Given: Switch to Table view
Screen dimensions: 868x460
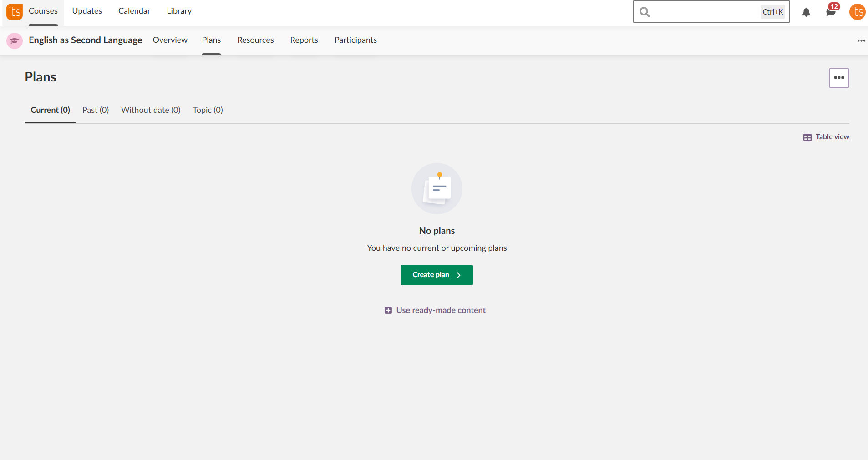Looking at the screenshot, I should pos(832,137).
